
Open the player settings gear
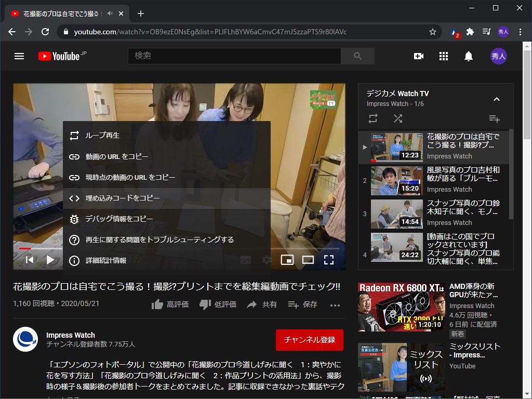266,259
